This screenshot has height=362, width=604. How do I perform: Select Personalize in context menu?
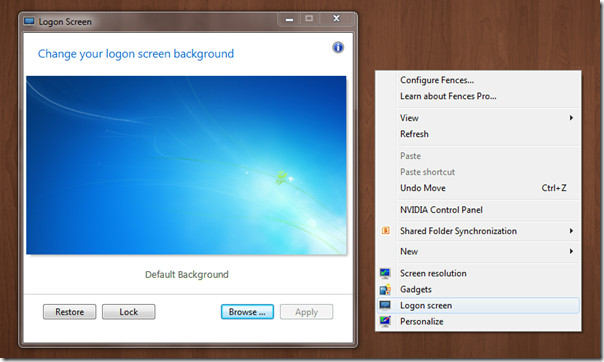click(478, 321)
